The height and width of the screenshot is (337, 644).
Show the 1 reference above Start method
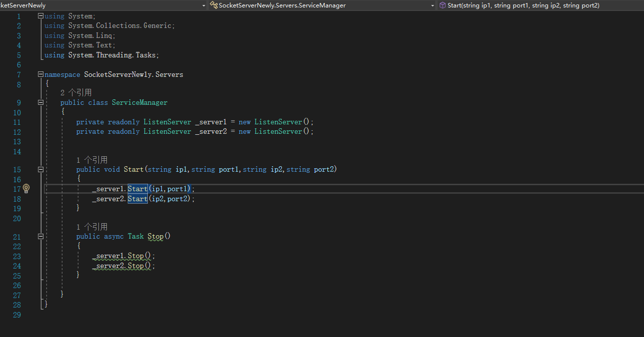point(92,160)
